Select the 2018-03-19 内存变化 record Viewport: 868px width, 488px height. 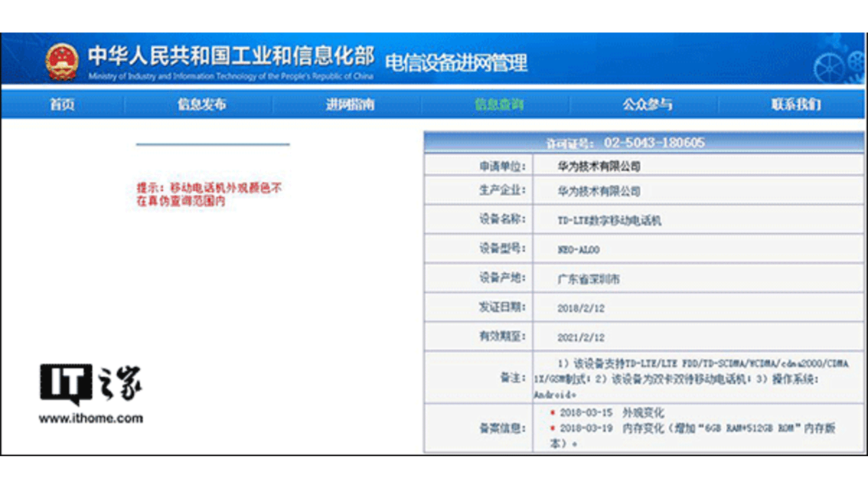(x=693, y=435)
